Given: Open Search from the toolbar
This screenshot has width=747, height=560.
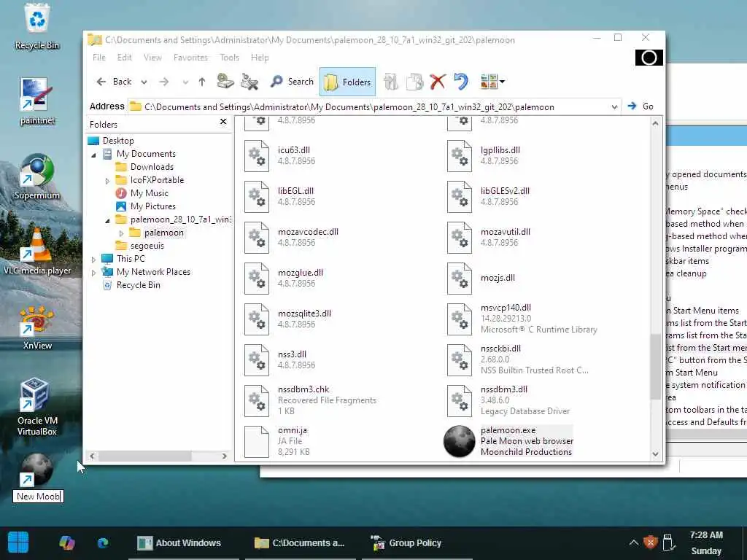Looking at the screenshot, I should (292, 82).
